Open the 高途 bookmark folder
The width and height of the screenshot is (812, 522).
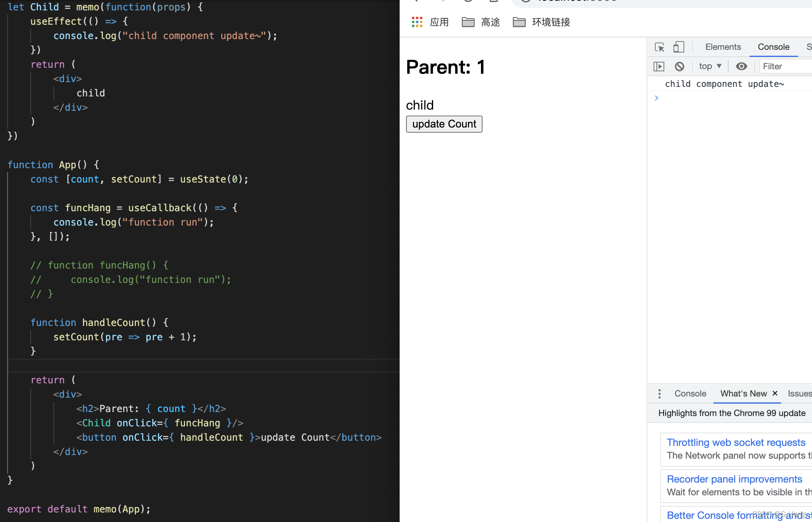coord(481,22)
